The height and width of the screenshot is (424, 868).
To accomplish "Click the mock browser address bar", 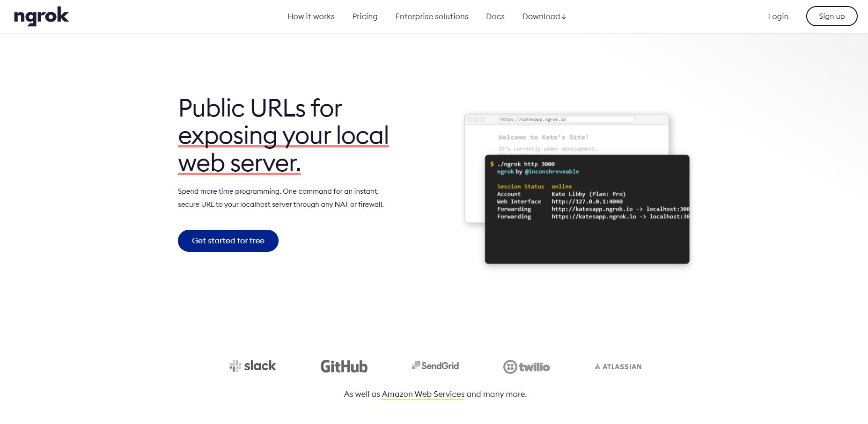I will click(x=566, y=119).
